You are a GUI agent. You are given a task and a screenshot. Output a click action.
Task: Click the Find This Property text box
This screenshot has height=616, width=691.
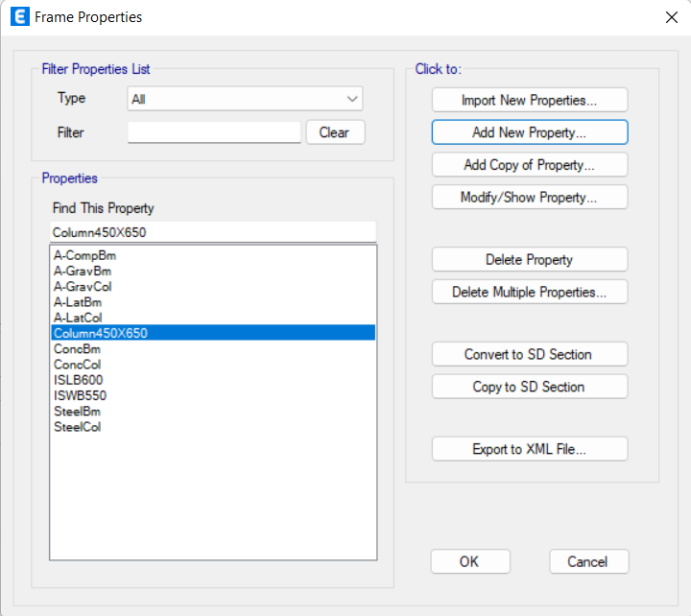click(x=213, y=232)
